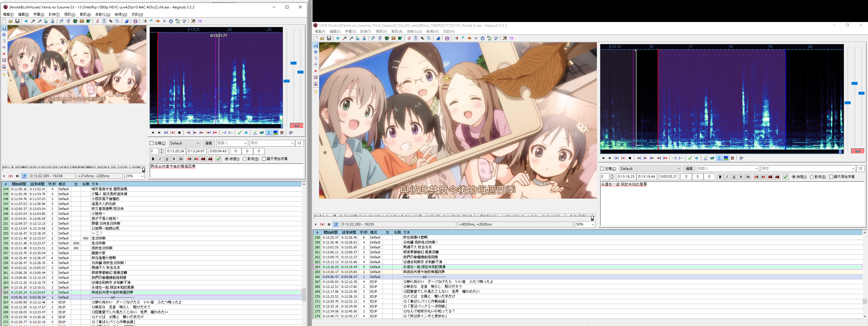
Task: Click first AB primary color button in left window
Action: click(x=189, y=159)
